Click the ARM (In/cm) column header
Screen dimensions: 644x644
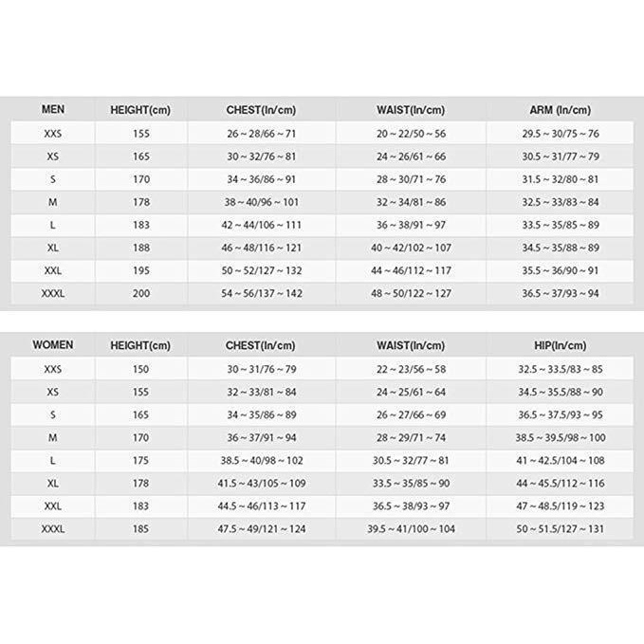(x=561, y=110)
